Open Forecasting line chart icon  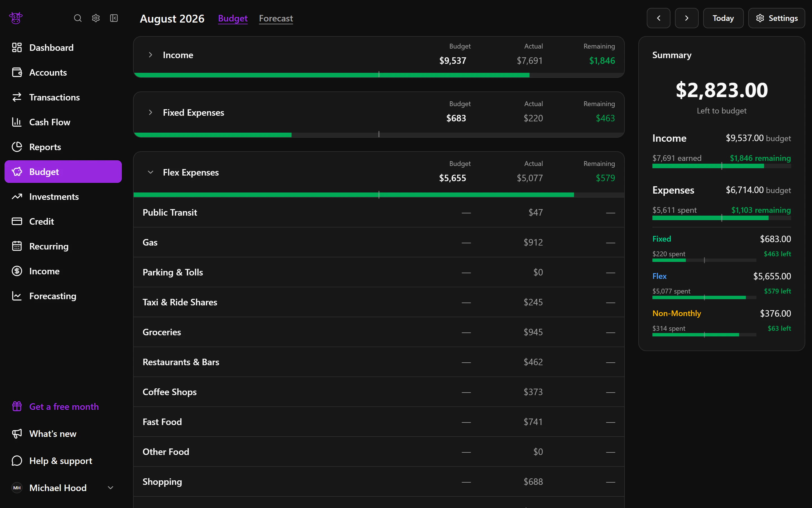click(x=17, y=296)
